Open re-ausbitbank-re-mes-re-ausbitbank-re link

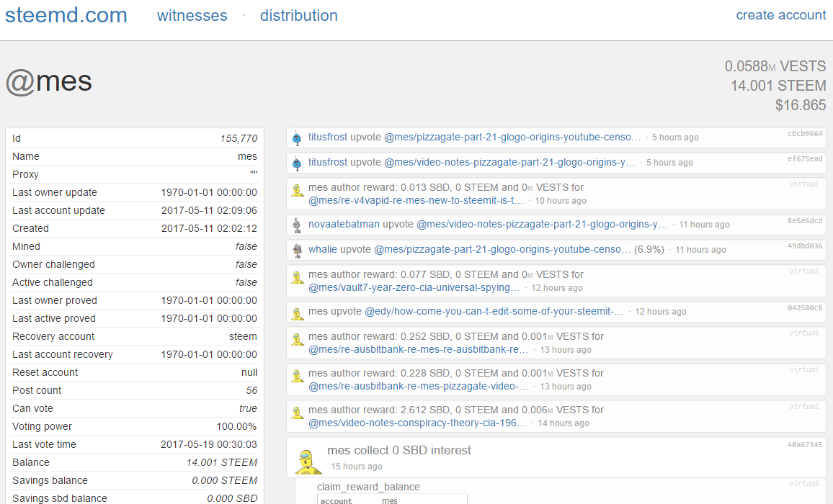click(x=418, y=349)
